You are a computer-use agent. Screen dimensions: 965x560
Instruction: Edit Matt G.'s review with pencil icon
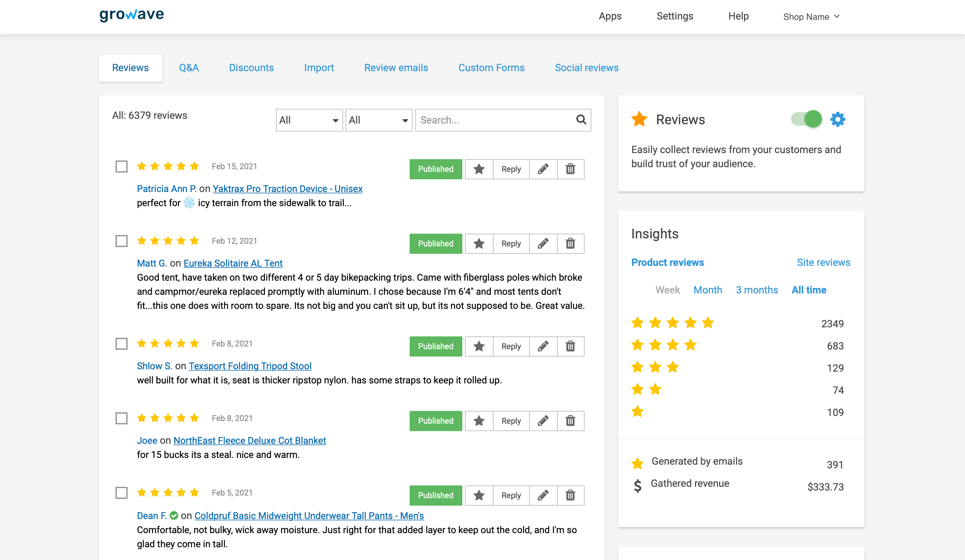tap(543, 243)
